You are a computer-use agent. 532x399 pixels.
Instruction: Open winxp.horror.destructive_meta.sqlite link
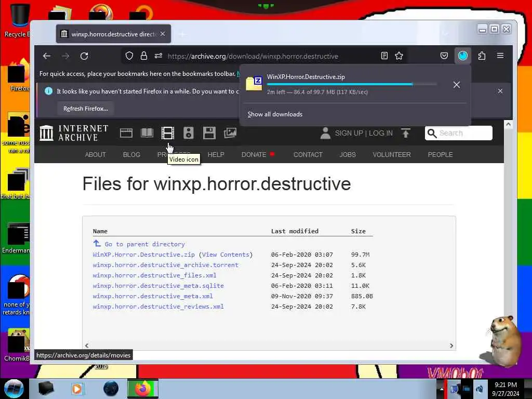[158, 286]
